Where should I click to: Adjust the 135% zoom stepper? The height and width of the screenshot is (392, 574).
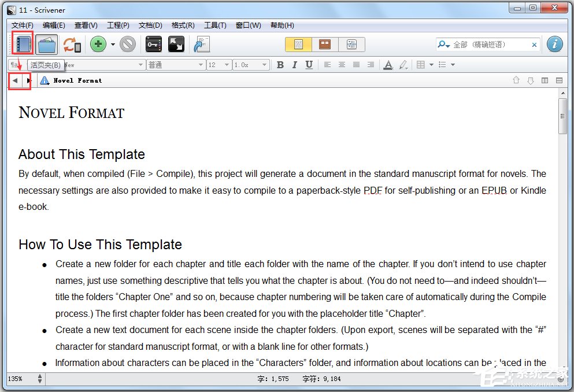click(x=39, y=379)
